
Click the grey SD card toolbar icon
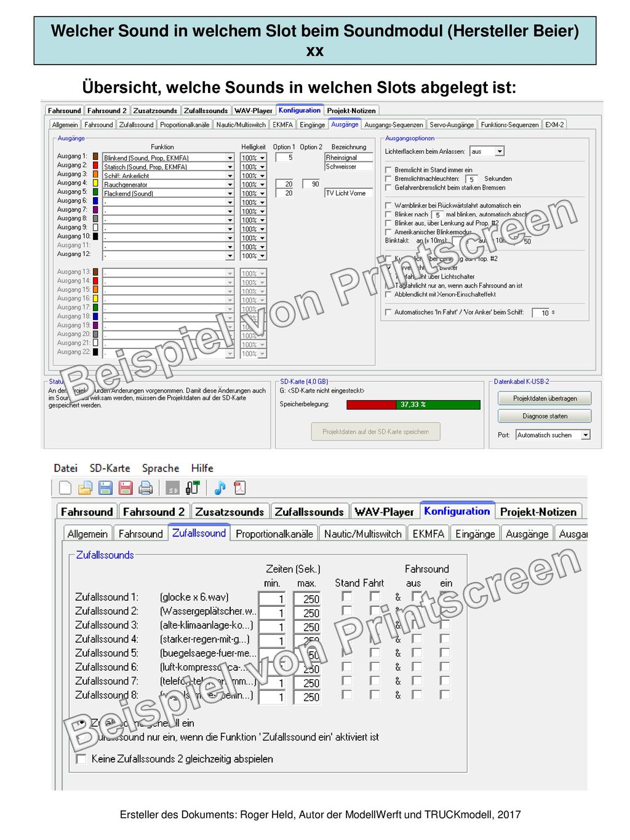click(173, 488)
